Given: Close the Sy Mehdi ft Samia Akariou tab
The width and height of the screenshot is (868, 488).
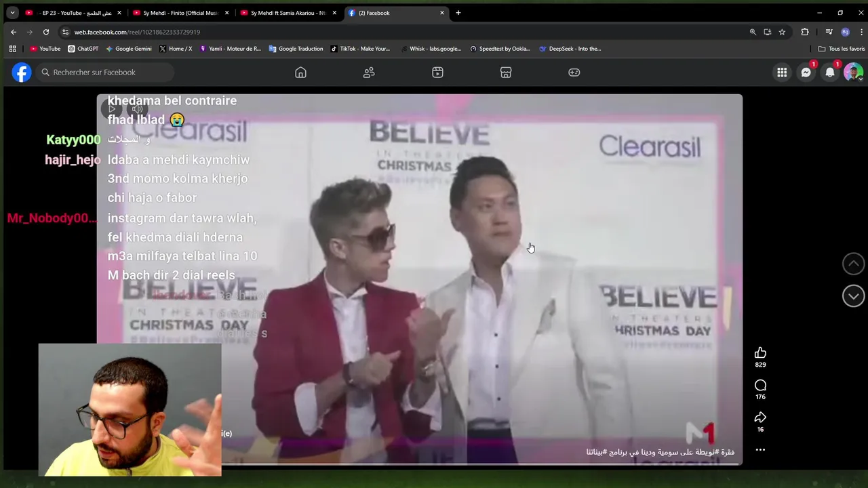Looking at the screenshot, I should 334,13.
